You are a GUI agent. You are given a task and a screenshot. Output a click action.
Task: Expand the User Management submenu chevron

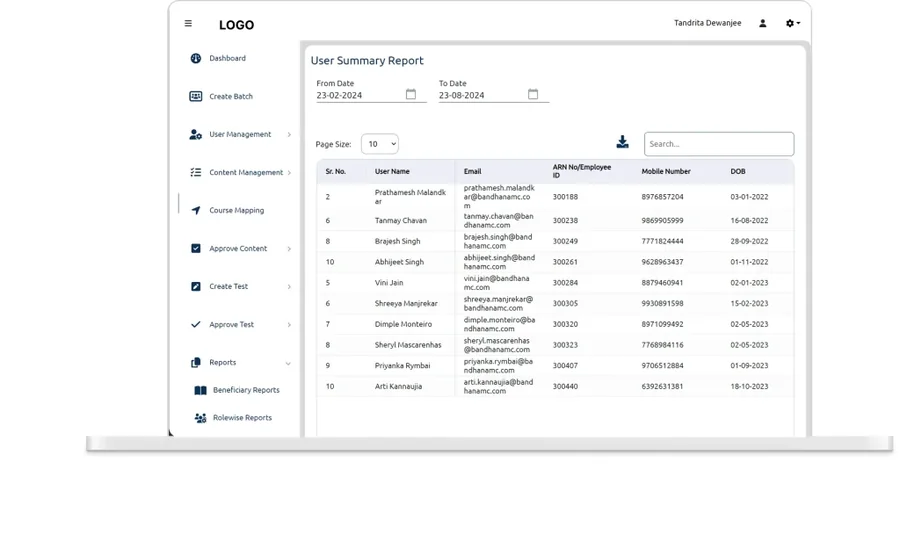tap(289, 135)
